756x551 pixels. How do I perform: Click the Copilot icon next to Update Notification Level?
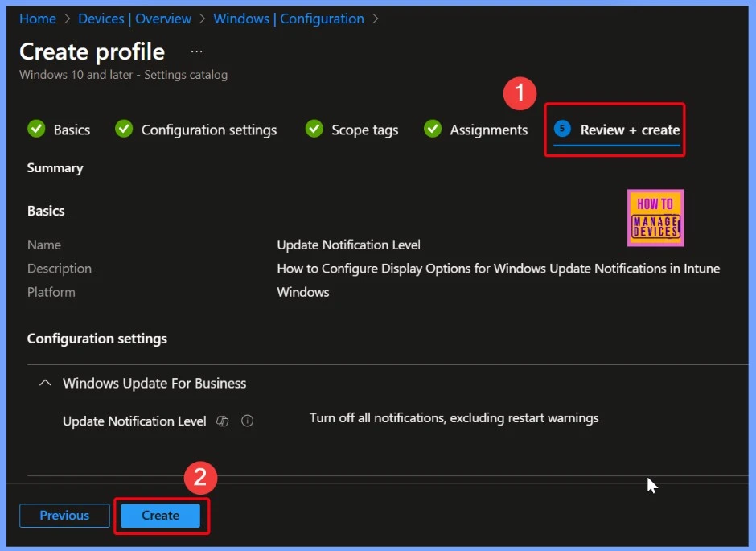222,421
